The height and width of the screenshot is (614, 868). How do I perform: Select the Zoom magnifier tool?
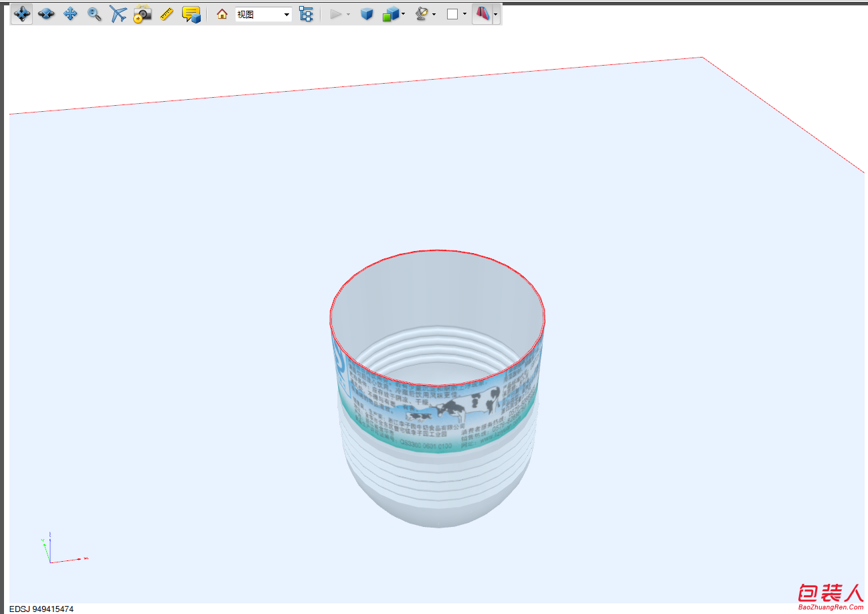[x=94, y=14]
